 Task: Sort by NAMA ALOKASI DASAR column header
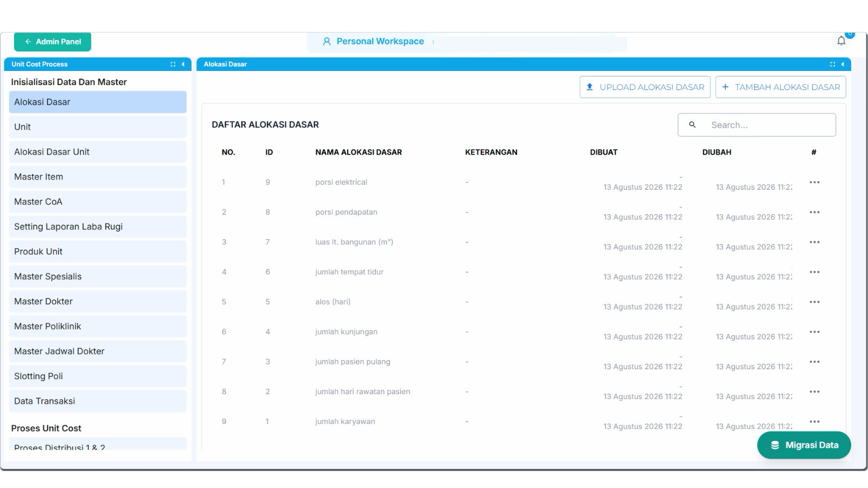coord(359,152)
